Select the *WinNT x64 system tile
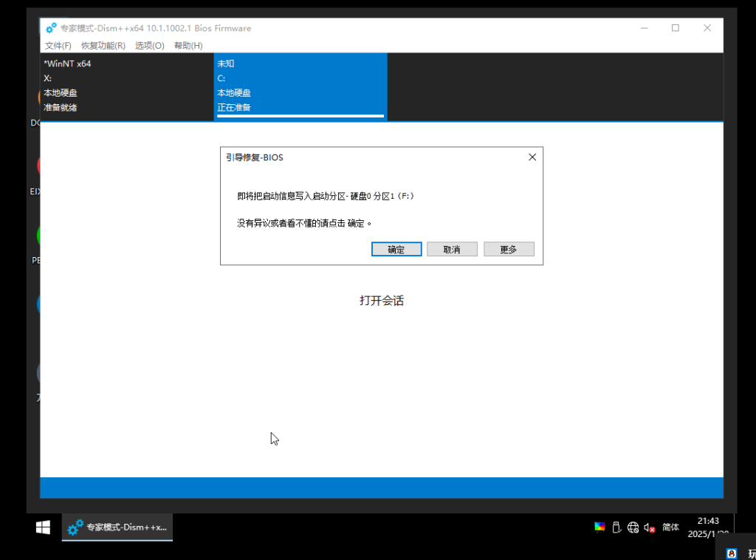 pyautogui.click(x=126, y=86)
